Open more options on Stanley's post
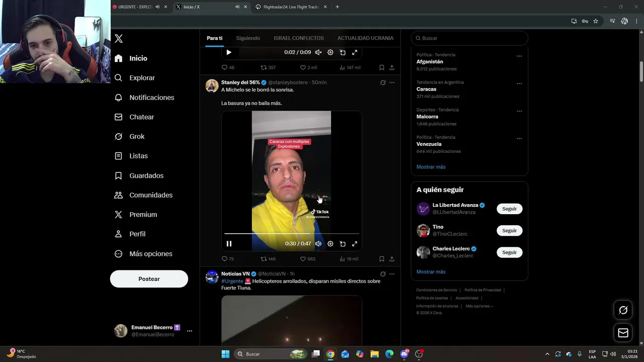644x362 pixels. tap(392, 82)
